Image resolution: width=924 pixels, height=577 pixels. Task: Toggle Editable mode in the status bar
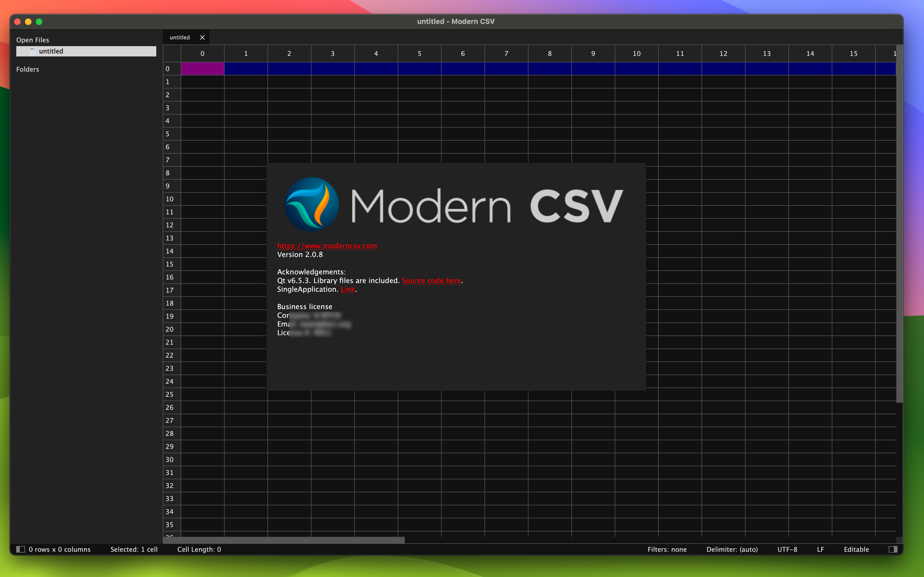point(856,549)
